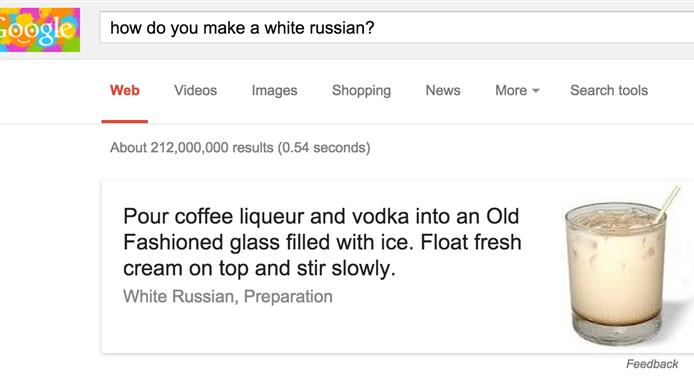The height and width of the screenshot is (383, 694).
Task: Click the phrase cream on top and stir slowly
Action: click(259, 268)
